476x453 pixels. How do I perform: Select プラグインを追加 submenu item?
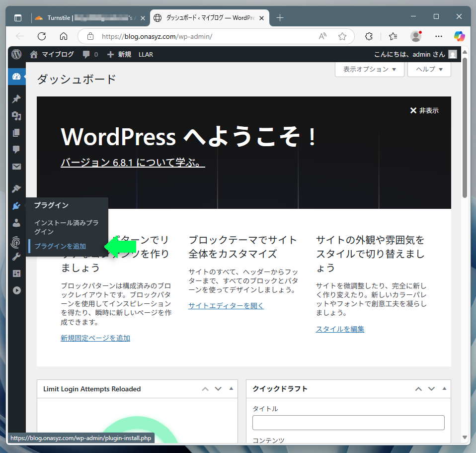(60, 246)
